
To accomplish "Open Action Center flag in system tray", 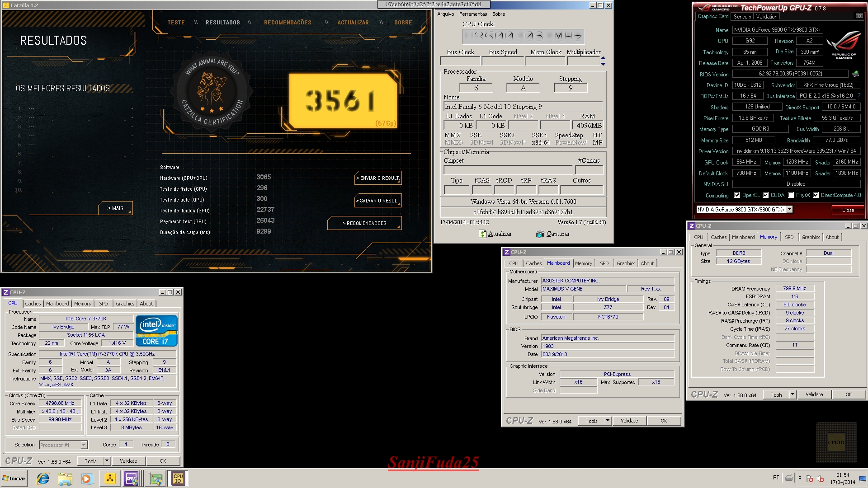I will [810, 479].
